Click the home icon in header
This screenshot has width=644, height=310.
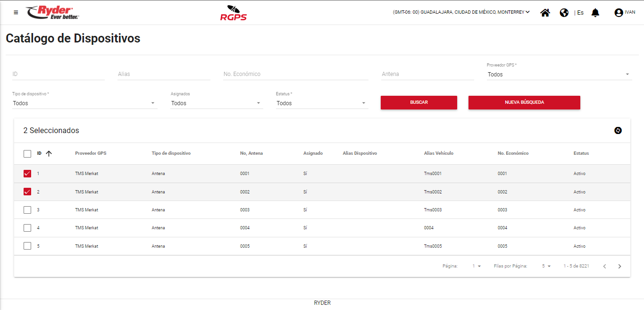[x=545, y=13]
